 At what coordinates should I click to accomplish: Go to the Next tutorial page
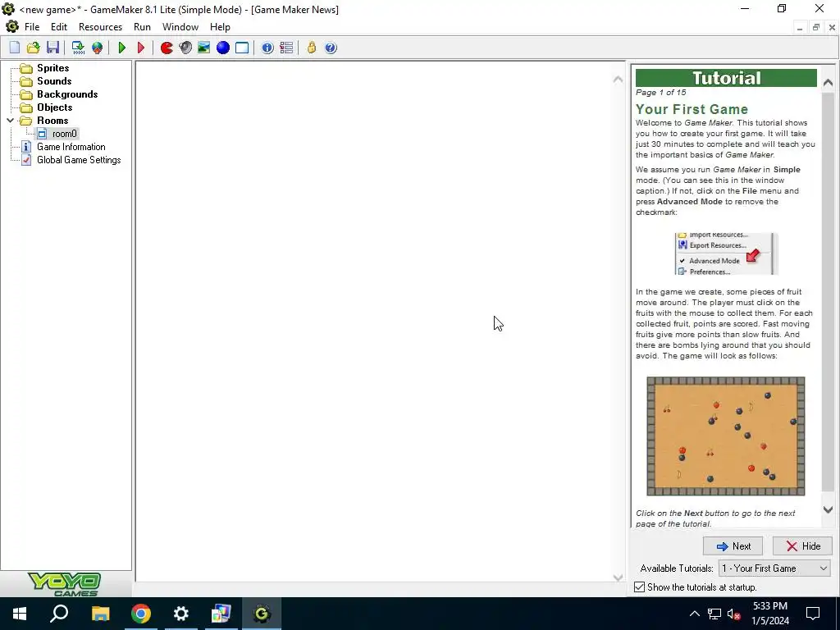point(733,546)
